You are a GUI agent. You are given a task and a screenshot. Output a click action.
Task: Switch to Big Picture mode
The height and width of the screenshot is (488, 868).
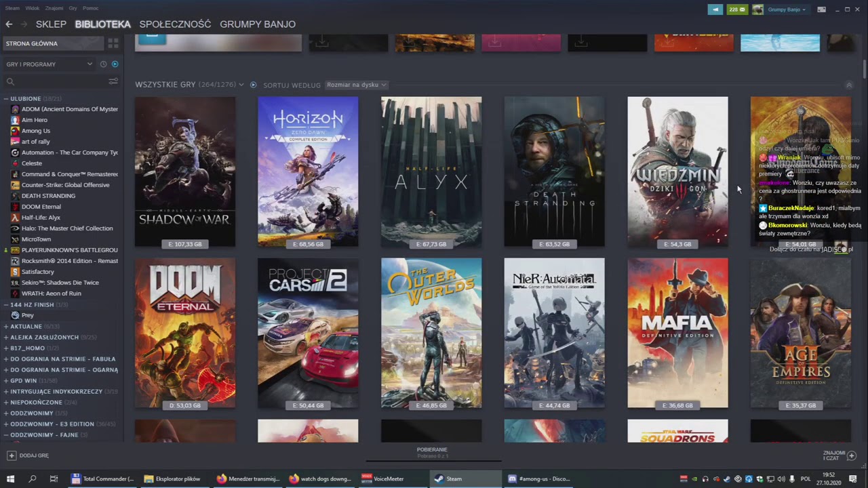[821, 9]
